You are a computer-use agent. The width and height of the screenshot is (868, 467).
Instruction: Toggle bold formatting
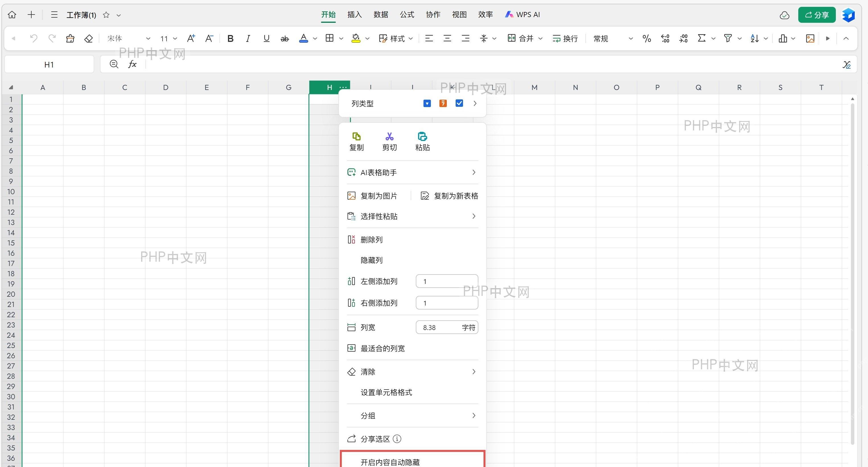tap(231, 38)
